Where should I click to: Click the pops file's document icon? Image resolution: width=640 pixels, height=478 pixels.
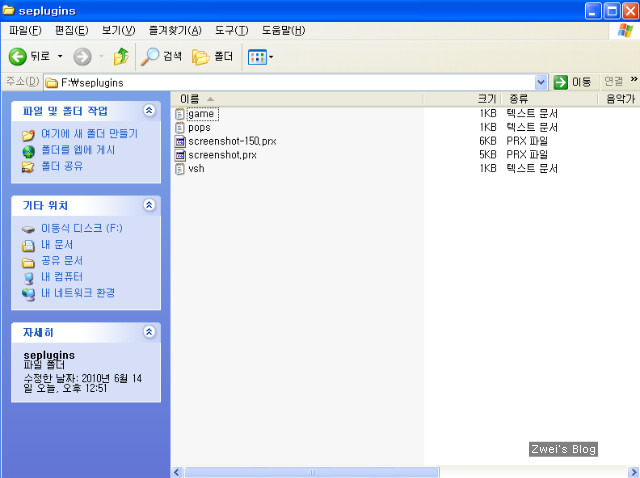[180, 128]
